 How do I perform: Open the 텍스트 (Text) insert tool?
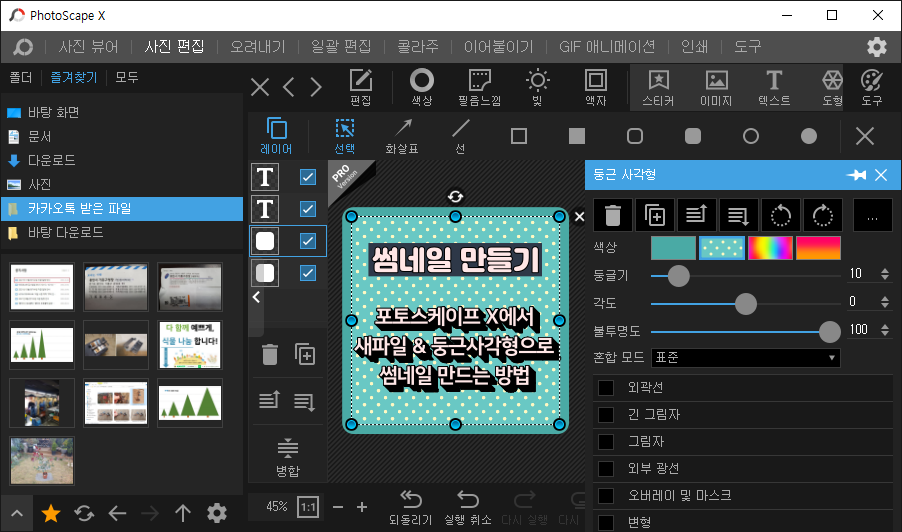click(774, 87)
